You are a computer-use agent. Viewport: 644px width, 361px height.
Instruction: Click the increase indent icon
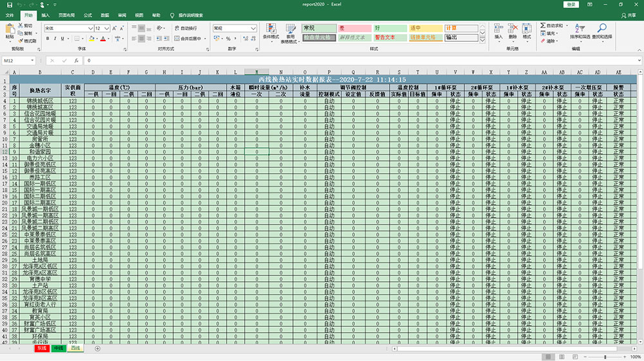click(166, 39)
